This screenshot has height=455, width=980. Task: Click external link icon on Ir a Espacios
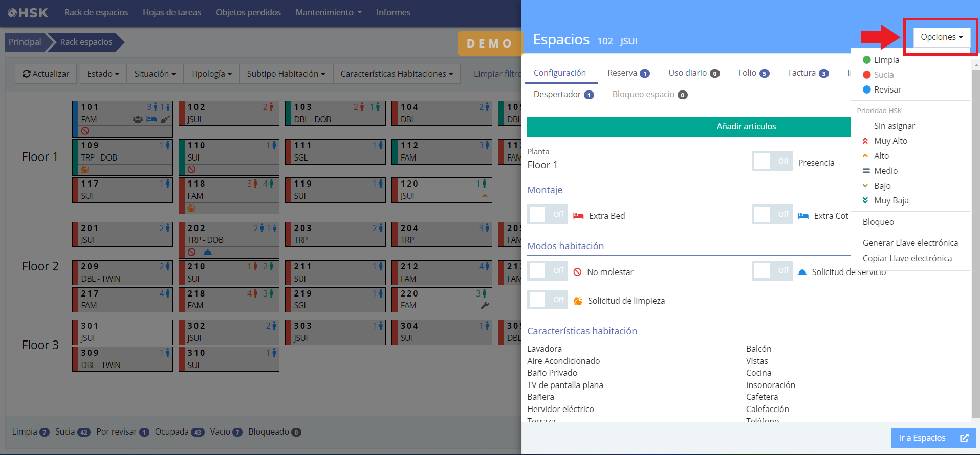click(x=964, y=438)
